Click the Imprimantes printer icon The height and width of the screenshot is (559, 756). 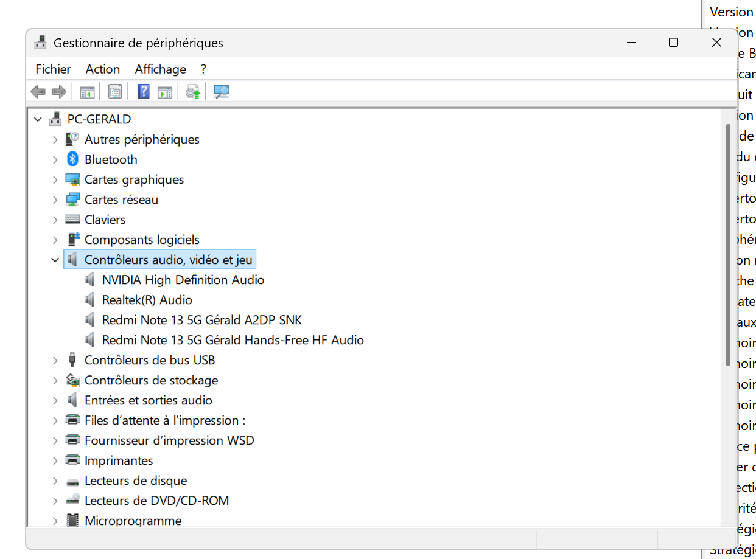[x=73, y=460]
